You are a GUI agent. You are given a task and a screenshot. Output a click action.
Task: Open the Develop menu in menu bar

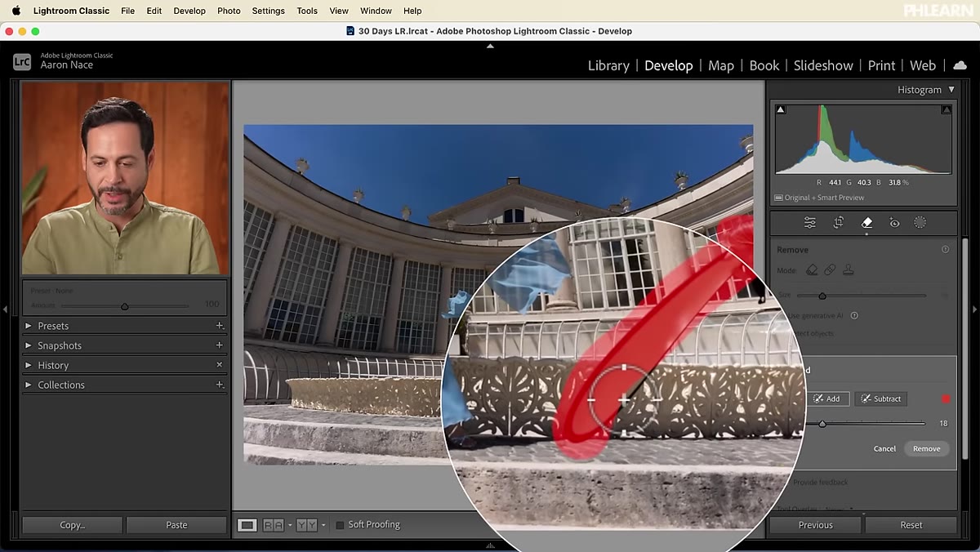click(x=189, y=11)
